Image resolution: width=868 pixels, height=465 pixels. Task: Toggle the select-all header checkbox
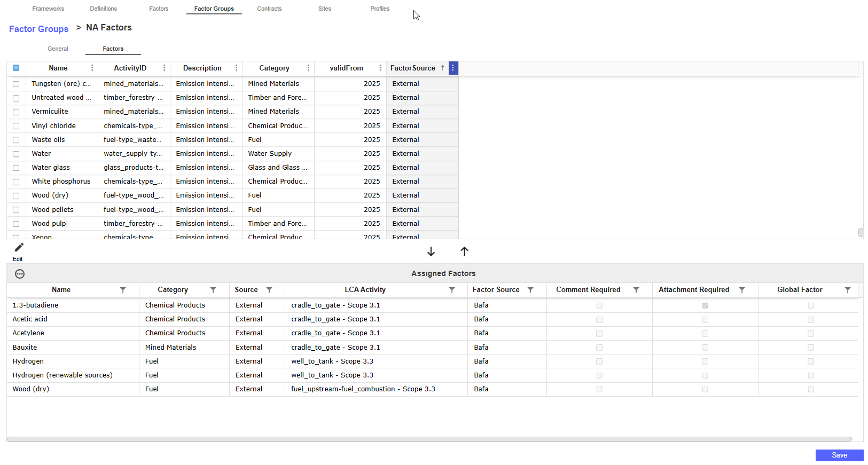(x=16, y=68)
